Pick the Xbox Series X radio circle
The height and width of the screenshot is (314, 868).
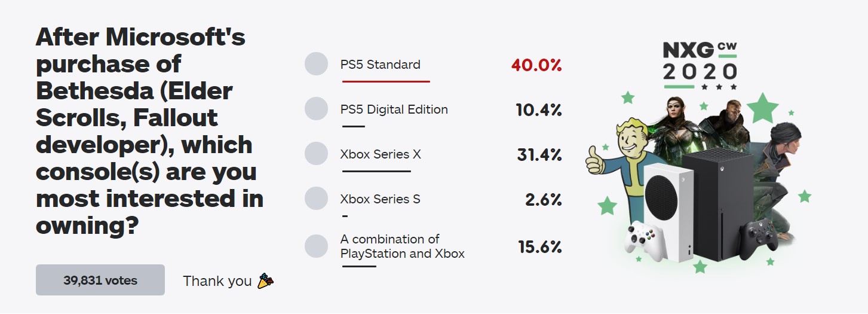click(x=316, y=154)
